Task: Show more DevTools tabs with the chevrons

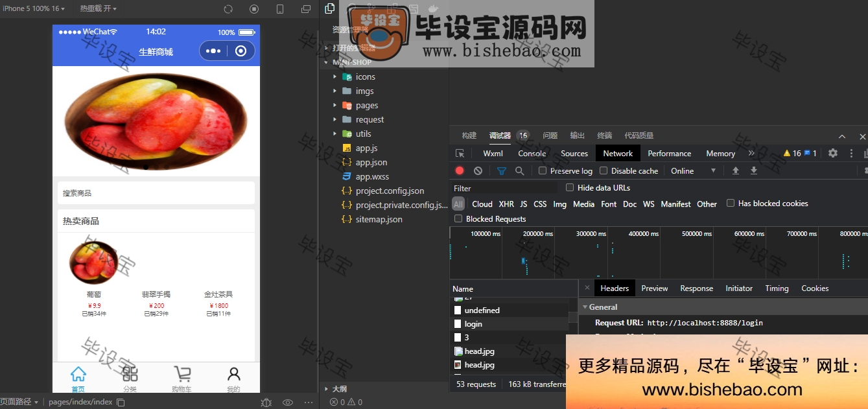Action: (x=751, y=154)
